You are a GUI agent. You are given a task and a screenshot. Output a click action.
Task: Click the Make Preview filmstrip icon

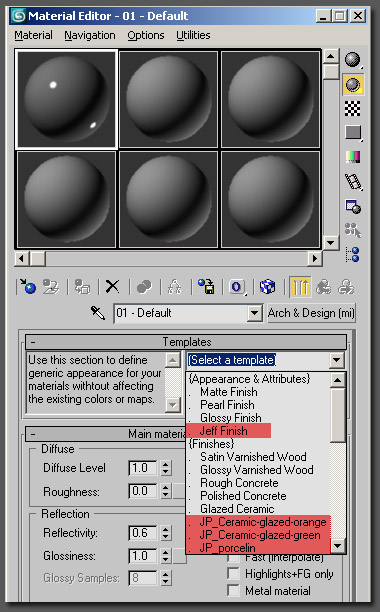(x=353, y=181)
